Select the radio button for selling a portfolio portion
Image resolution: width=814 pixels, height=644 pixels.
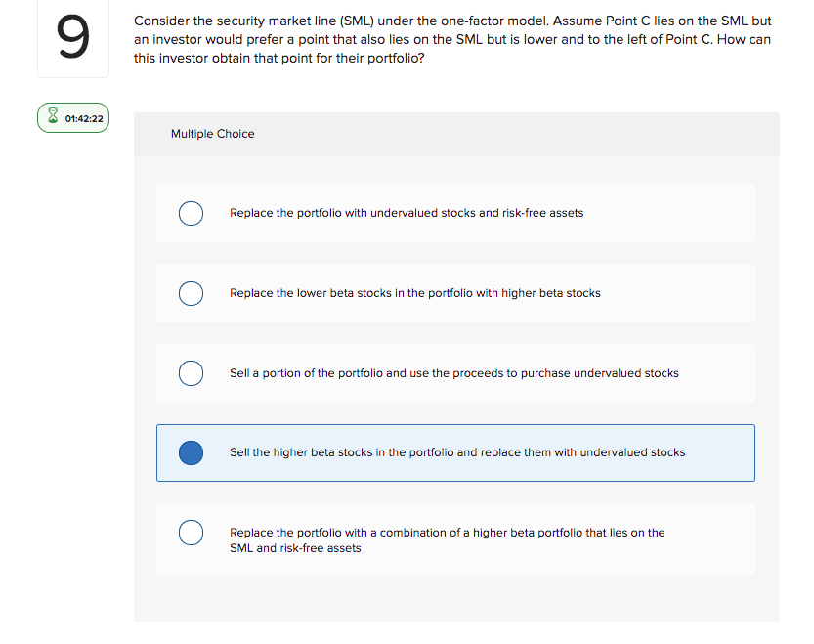[191, 373]
